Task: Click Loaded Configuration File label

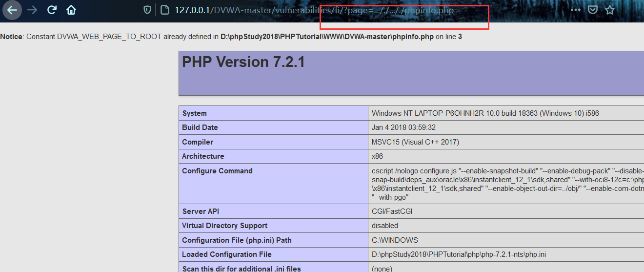Action: [x=227, y=254]
